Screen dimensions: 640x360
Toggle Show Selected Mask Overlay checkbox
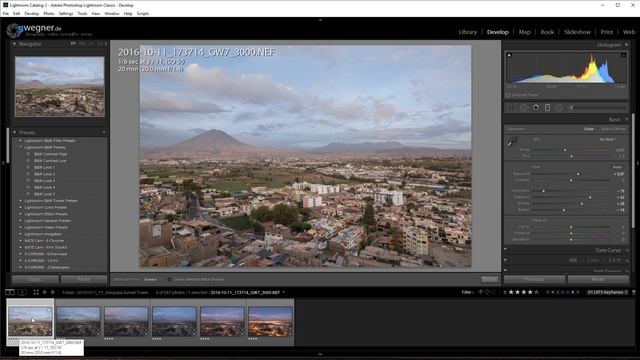coord(170,280)
